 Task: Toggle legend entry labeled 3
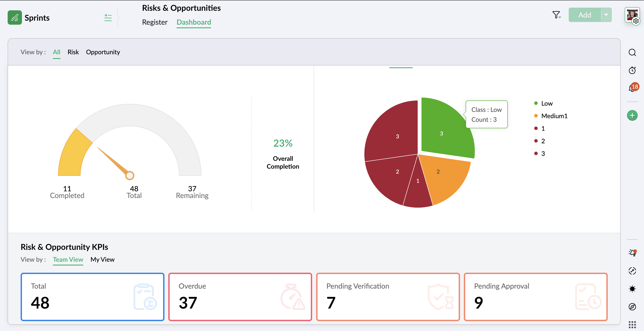pyautogui.click(x=543, y=153)
